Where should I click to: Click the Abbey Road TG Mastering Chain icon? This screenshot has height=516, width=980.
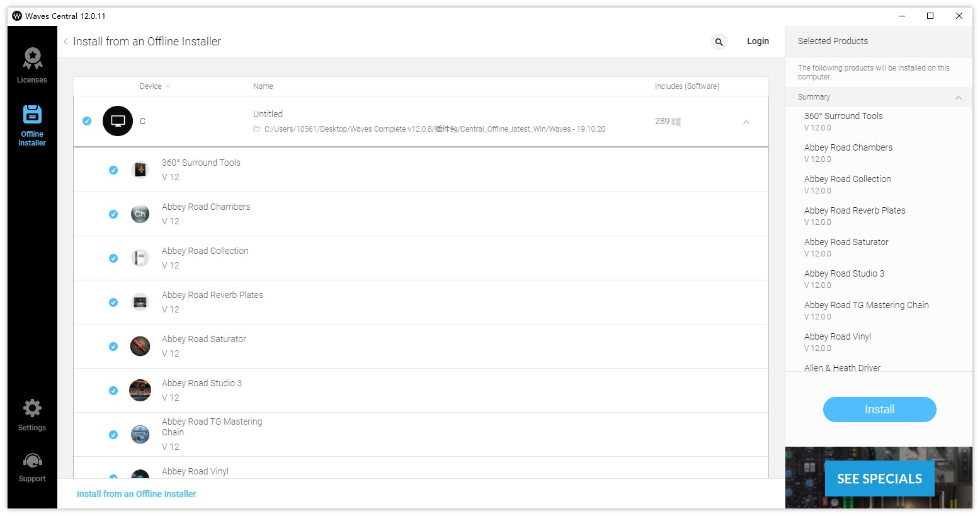(x=140, y=434)
